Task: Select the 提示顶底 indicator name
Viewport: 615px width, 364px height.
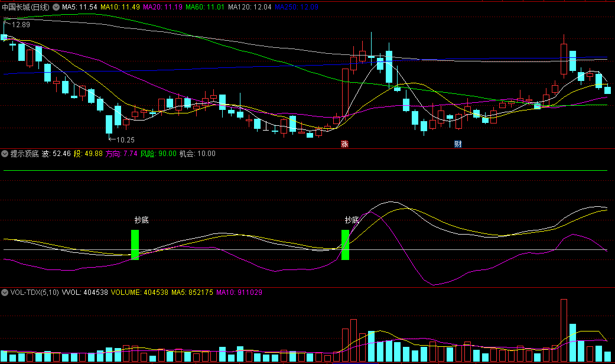Action: pos(24,154)
